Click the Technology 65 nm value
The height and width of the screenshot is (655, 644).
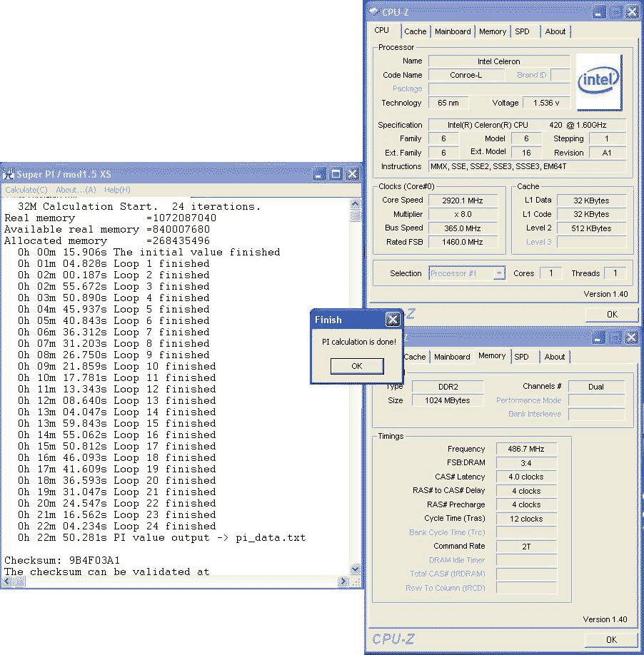coord(448,103)
